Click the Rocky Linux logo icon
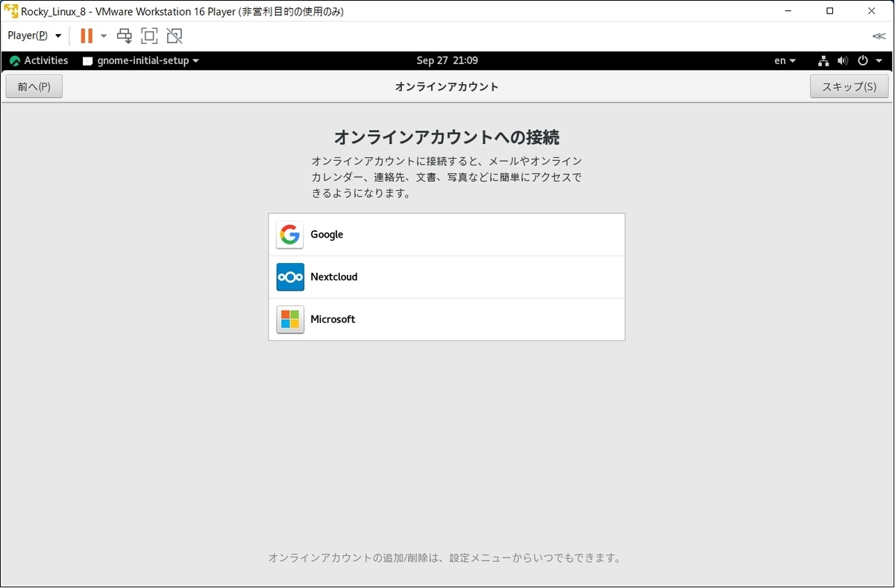The image size is (895, 588). click(x=14, y=60)
